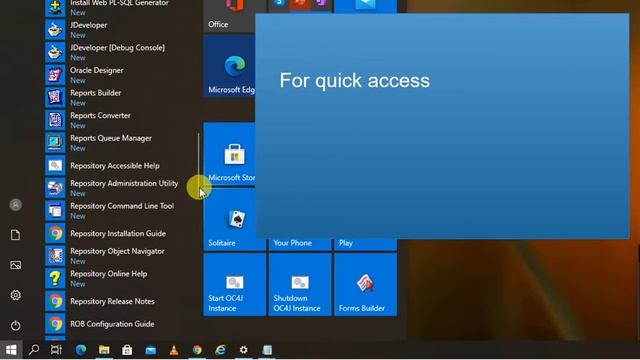
Task: Click the user account icon in Start sidebar
Action: (16, 204)
